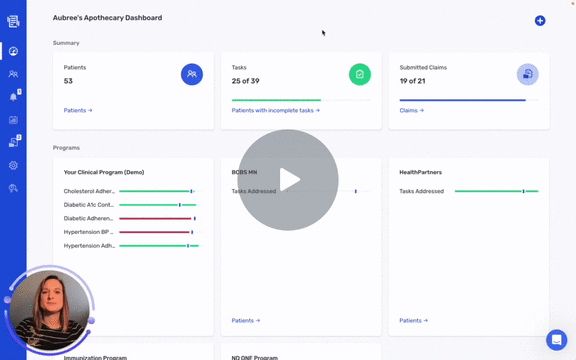This screenshot has width=576, height=360.
Task: Click the Diabetic A1c Control progress bar
Action: tap(161, 205)
